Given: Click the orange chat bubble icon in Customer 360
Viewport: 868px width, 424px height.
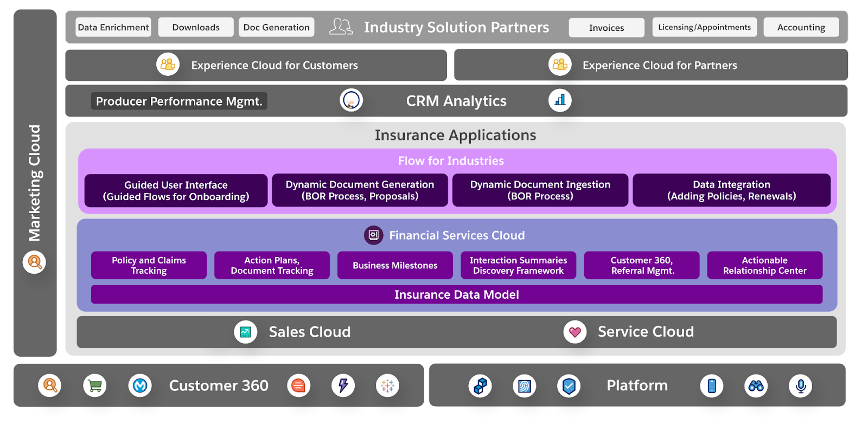Looking at the screenshot, I should [x=298, y=386].
